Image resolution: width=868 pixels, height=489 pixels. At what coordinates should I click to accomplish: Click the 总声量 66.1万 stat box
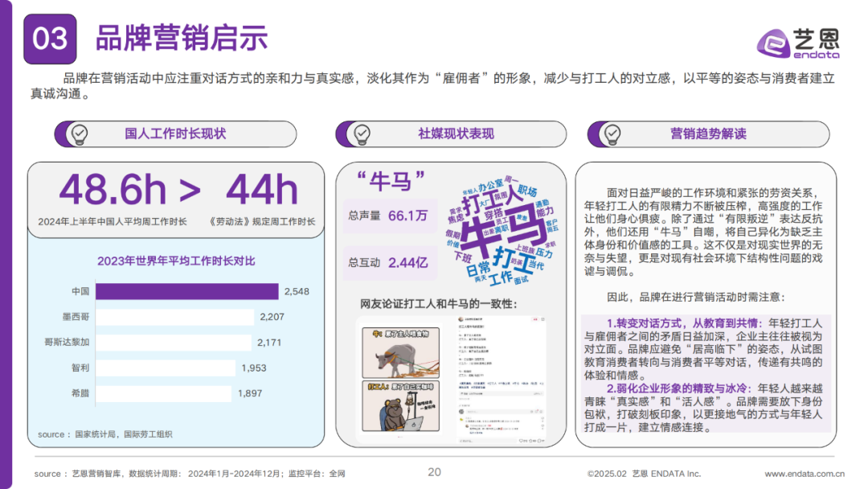390,216
